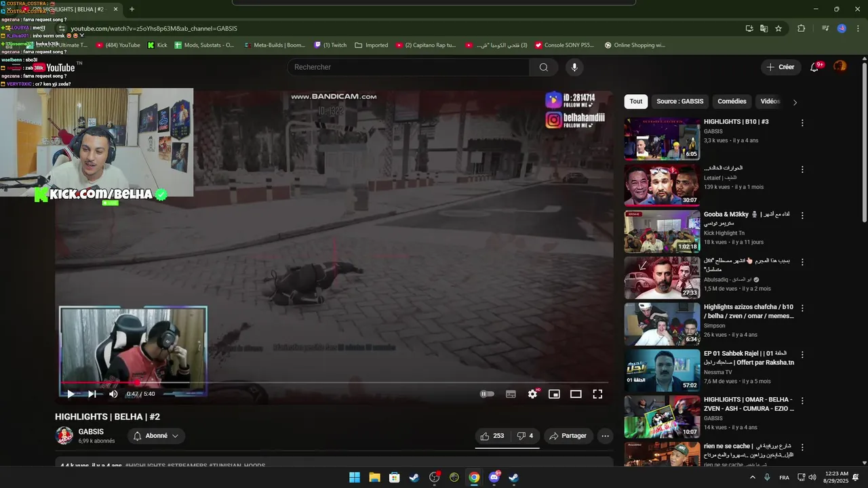Switch the FRA keyboard language
Image resolution: width=868 pixels, height=488 pixels.
click(784, 478)
